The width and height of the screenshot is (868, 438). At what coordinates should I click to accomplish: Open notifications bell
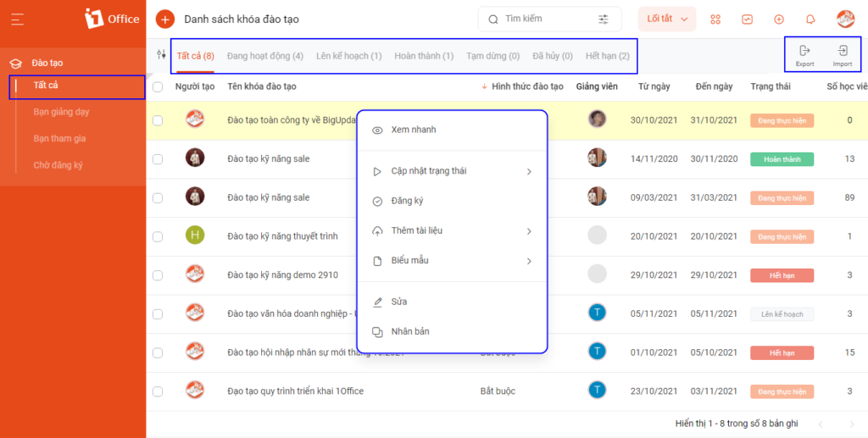[810, 19]
